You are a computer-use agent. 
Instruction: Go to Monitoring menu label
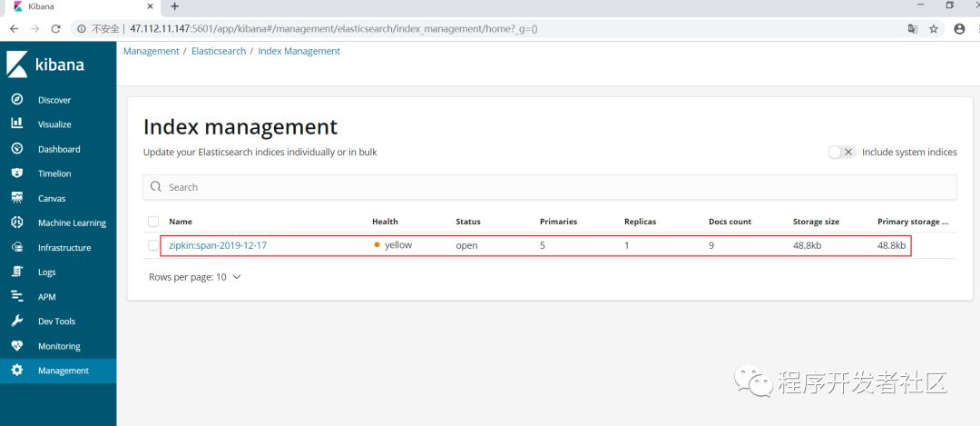[x=59, y=346]
